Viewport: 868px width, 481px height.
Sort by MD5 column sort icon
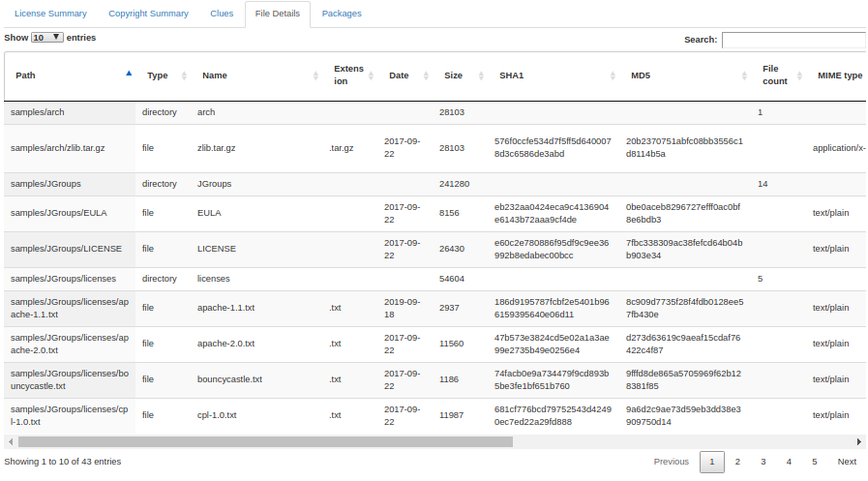(744, 75)
